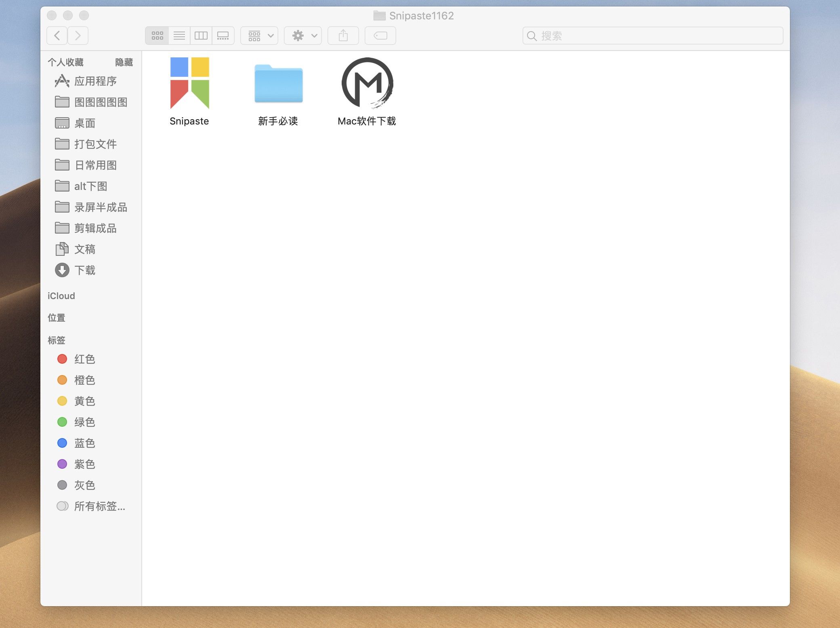Open the gear action menu

tap(303, 36)
